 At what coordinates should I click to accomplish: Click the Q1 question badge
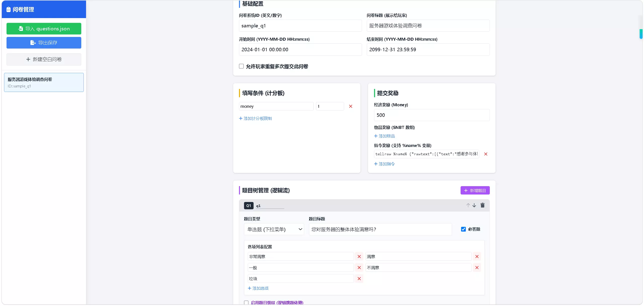click(249, 206)
